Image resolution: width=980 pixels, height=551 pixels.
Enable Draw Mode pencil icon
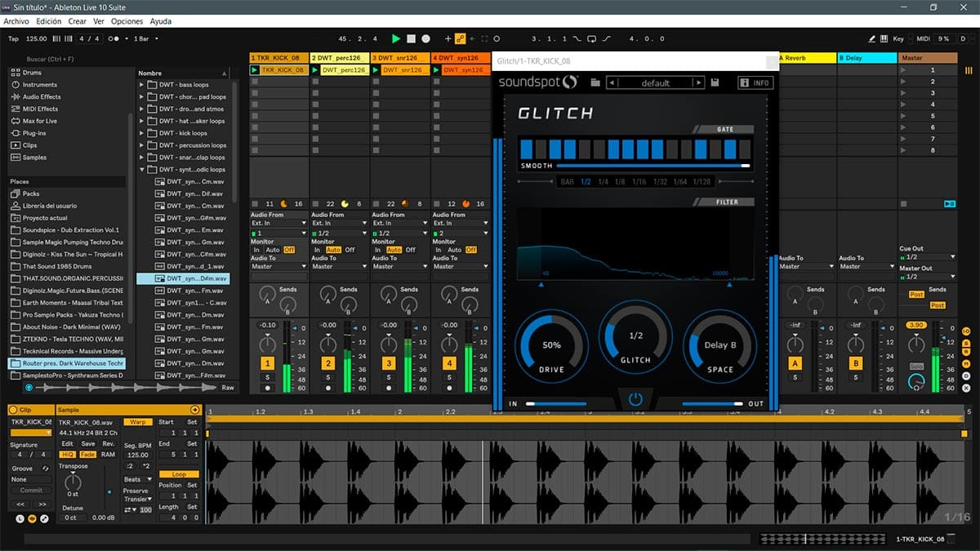tap(872, 38)
